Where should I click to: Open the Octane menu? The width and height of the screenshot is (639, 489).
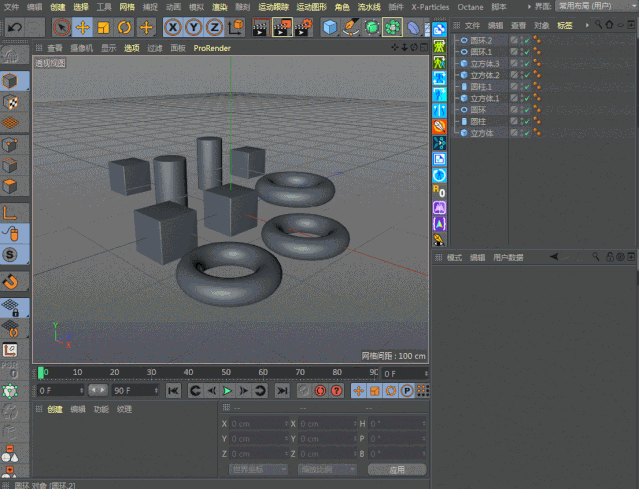coord(470,7)
